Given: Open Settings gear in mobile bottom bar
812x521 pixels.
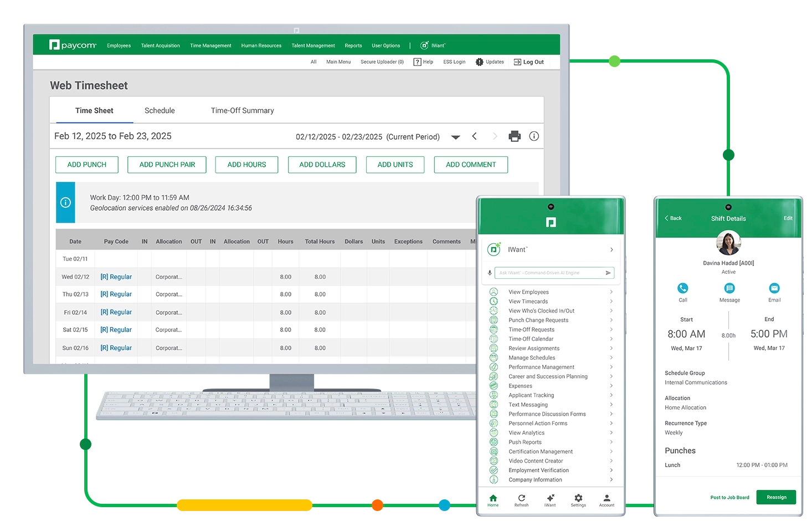Looking at the screenshot, I should (578, 498).
